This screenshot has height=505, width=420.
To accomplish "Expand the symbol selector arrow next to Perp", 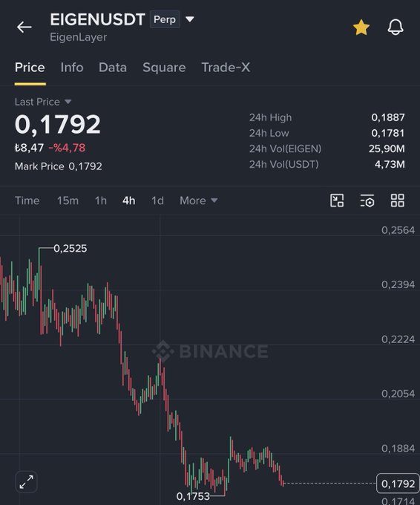I will pyautogui.click(x=190, y=19).
